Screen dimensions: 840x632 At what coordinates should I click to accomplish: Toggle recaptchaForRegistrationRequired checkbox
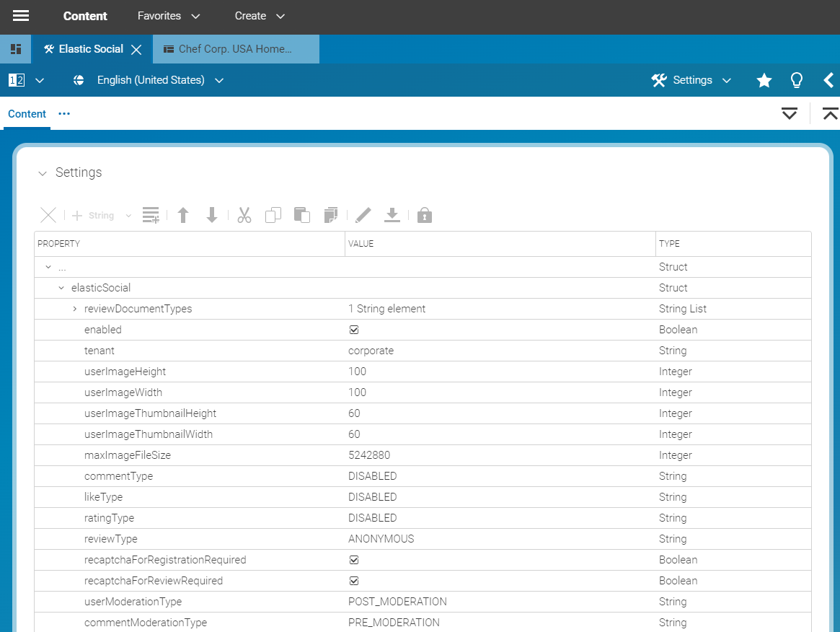point(354,559)
